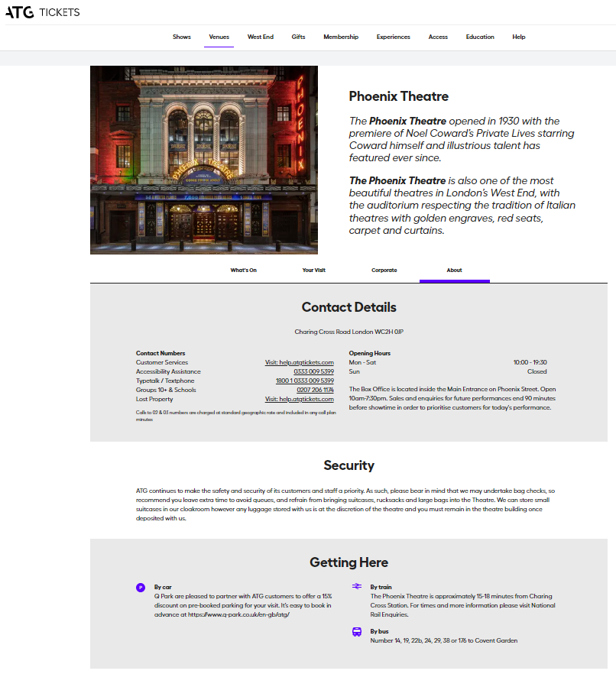
Task: Click the address Charing Cross Road London WC2H 0JP
Action: coord(349,332)
